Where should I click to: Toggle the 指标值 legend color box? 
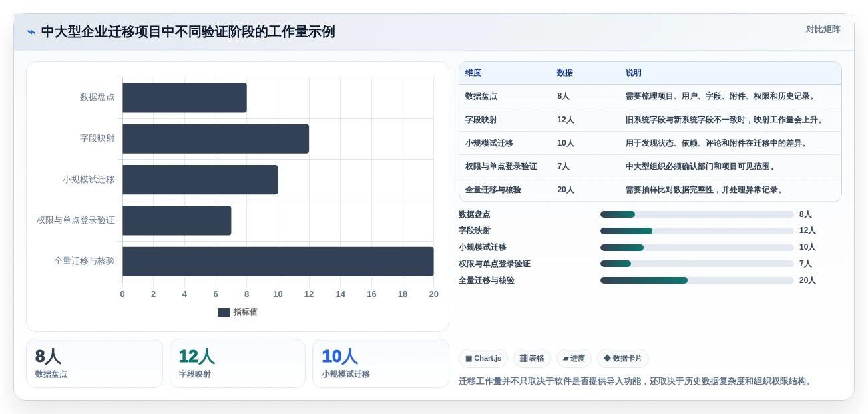coord(224,313)
